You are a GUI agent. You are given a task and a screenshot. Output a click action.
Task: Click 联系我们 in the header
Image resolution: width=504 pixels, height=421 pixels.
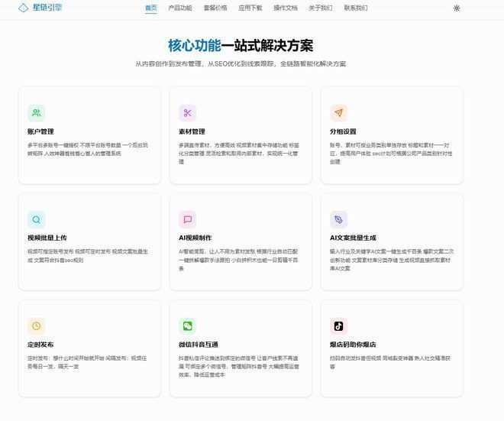pos(356,8)
